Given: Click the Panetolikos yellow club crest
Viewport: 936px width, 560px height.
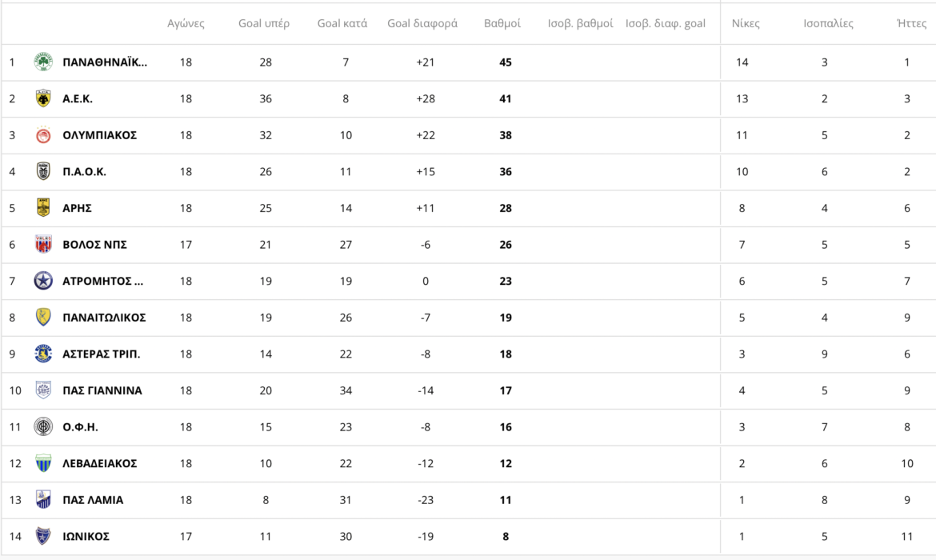Looking at the screenshot, I should [43, 318].
